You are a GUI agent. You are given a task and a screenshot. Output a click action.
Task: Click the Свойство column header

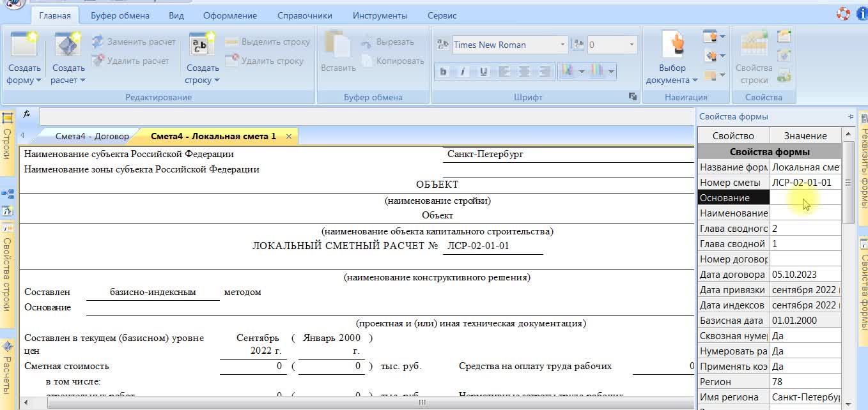point(733,135)
